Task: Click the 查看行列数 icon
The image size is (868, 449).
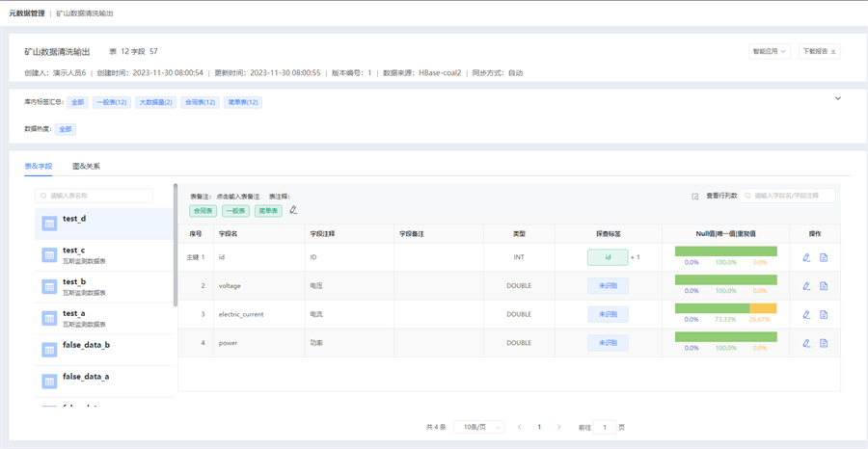Action: point(695,196)
